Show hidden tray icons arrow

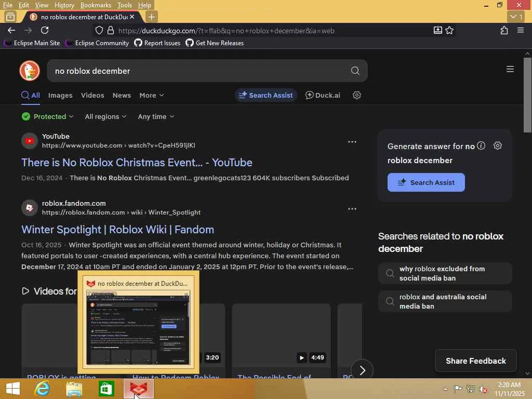pos(445,389)
